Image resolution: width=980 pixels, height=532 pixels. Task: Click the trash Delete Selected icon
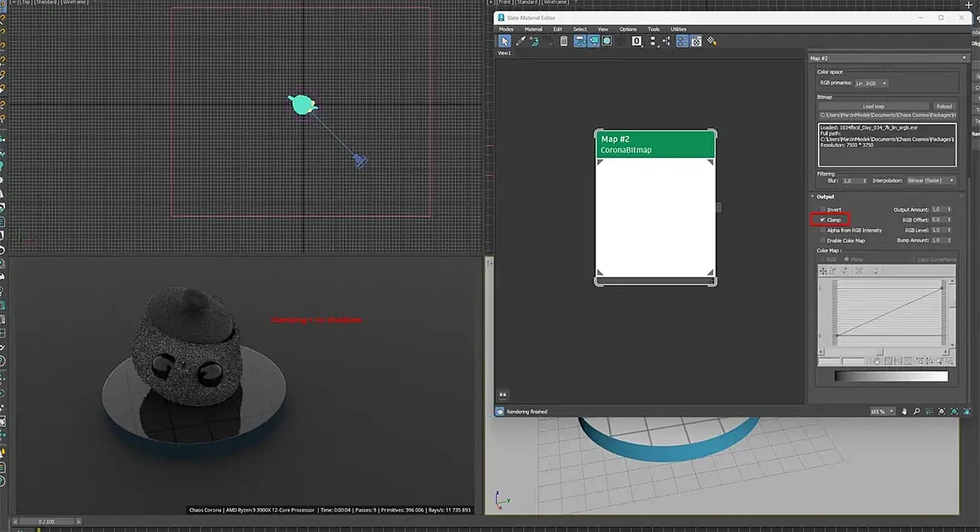[564, 41]
